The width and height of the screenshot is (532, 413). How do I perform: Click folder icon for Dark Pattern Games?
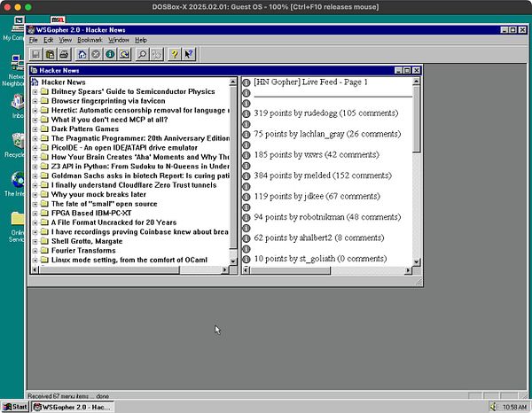tap(44, 129)
